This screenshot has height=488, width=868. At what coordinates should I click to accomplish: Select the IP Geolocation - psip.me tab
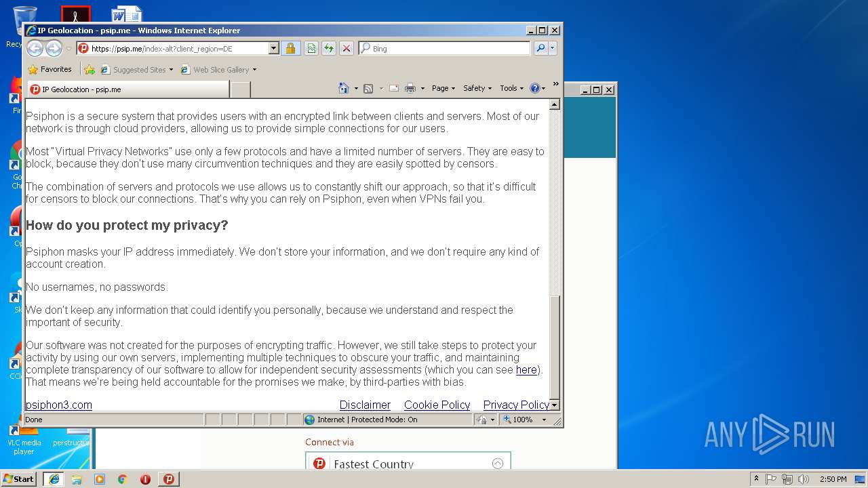tap(127, 89)
